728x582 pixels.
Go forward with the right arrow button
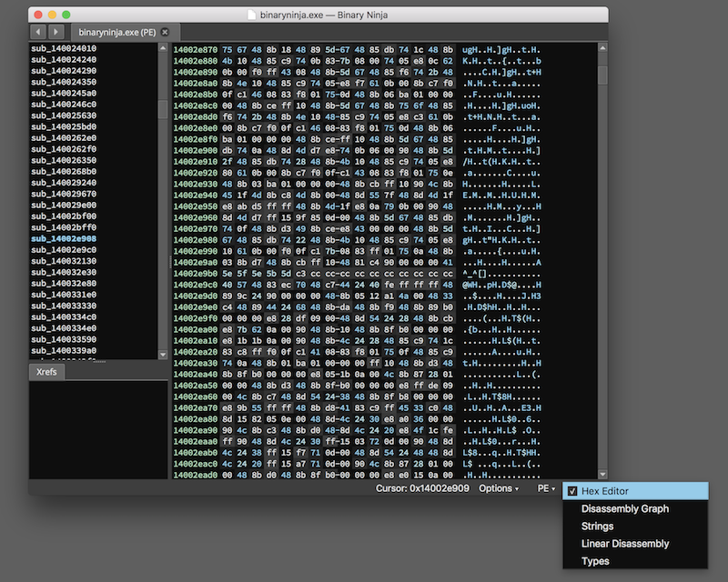tap(56, 32)
